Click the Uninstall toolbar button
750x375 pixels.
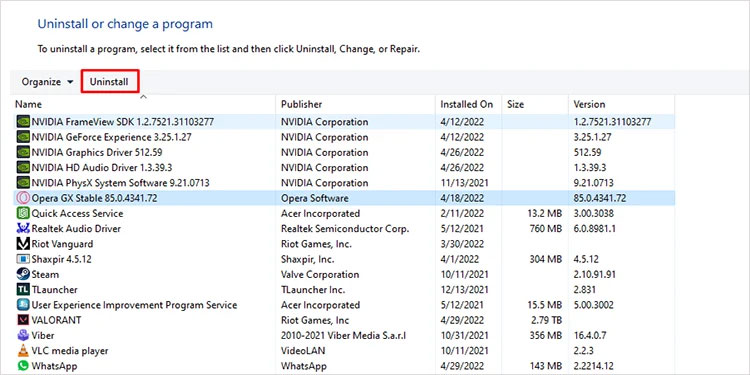[110, 81]
